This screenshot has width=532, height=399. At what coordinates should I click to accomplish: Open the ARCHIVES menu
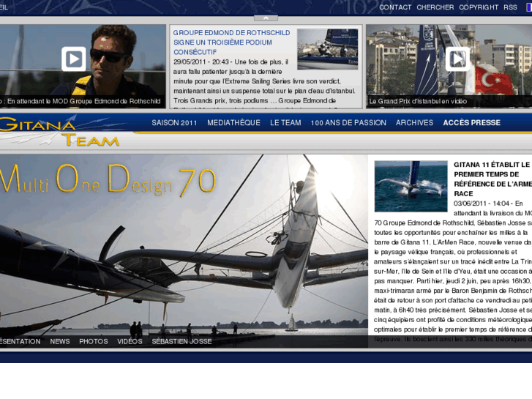click(414, 122)
